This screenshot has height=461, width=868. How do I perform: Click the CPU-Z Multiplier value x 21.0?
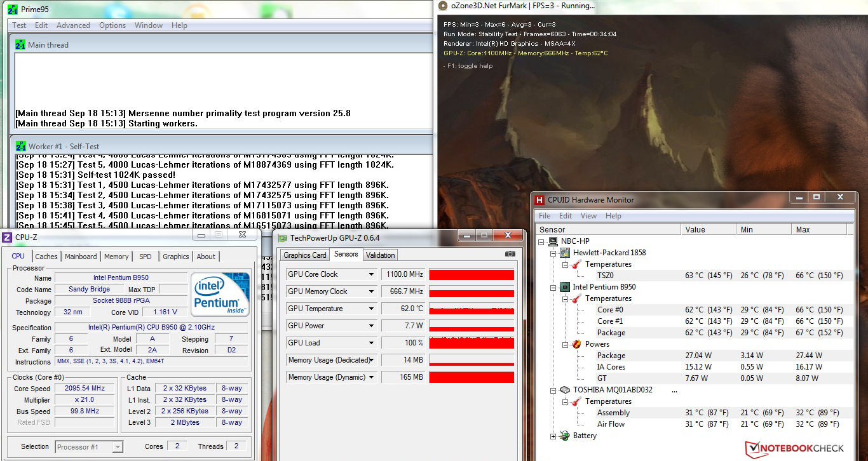(x=85, y=400)
